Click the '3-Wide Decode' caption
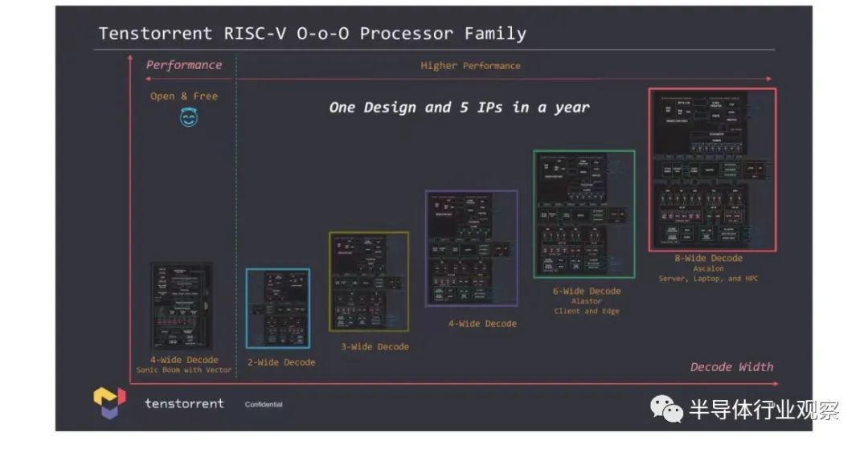Viewport: 868px width, 449px height. click(x=375, y=347)
